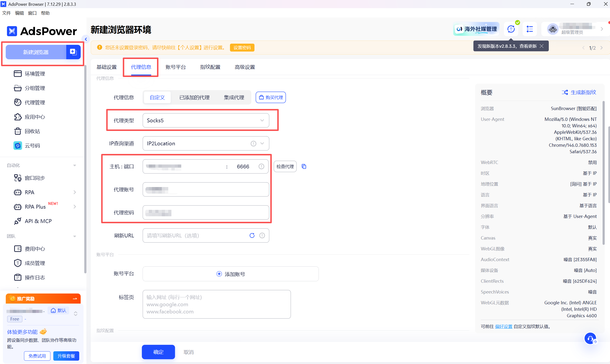Open the 代理类型 Socks5 dropdown
This screenshot has height=364, width=610.
point(205,120)
